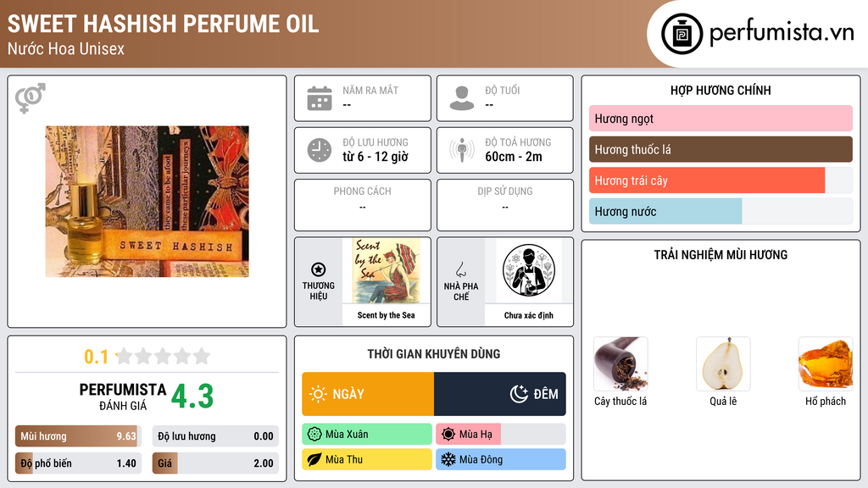Click the perfumista.vn site name
Viewport: 868px width, 488px height.
pos(782,32)
